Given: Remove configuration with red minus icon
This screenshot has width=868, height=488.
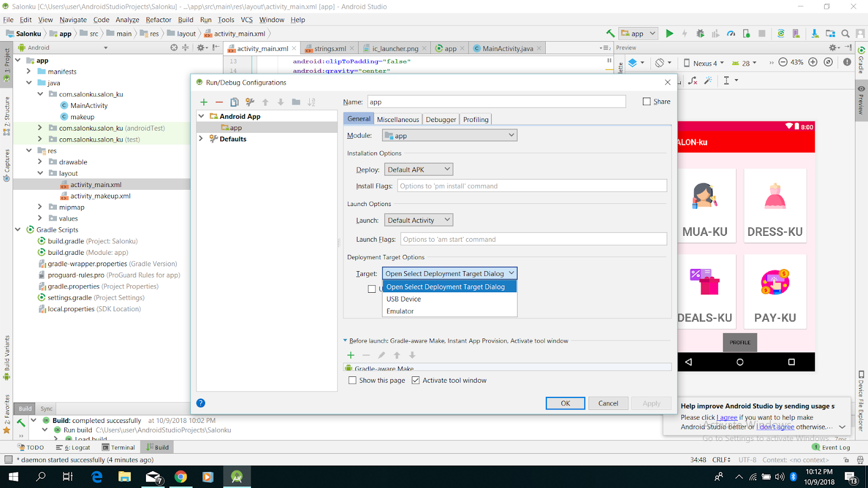Looking at the screenshot, I should point(219,102).
